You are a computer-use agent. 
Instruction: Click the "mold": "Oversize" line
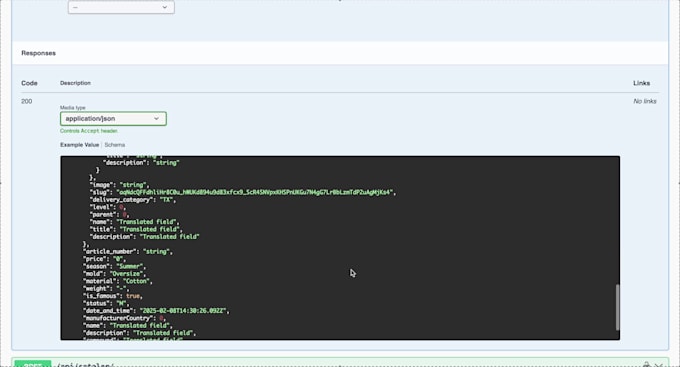114,274
